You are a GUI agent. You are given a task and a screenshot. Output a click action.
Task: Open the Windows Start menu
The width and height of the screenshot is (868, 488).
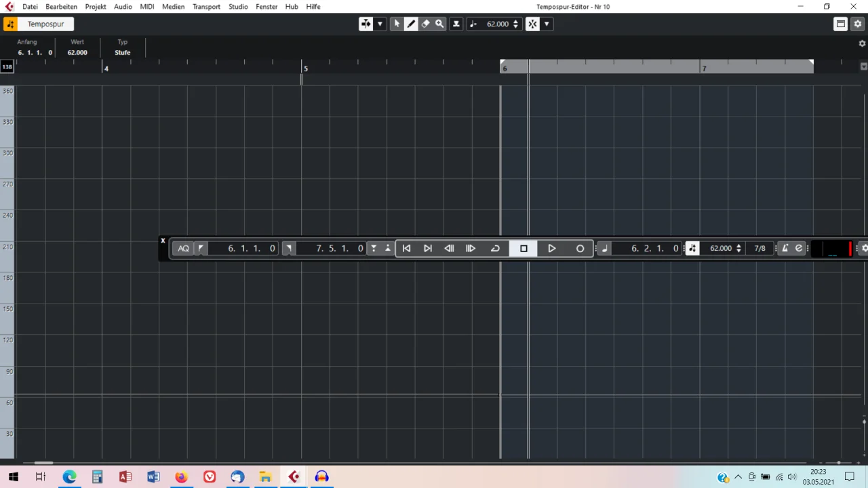point(14,476)
